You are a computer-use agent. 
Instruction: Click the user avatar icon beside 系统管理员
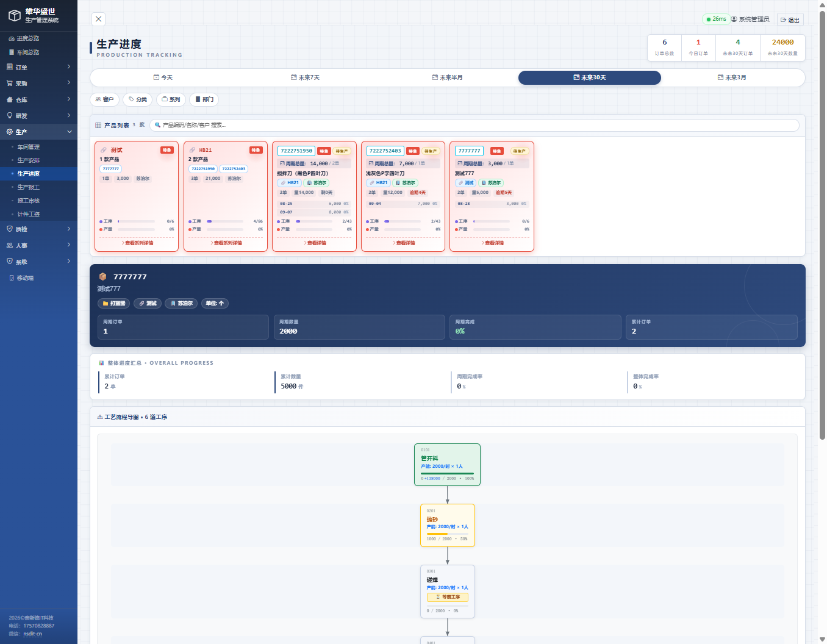[734, 19]
